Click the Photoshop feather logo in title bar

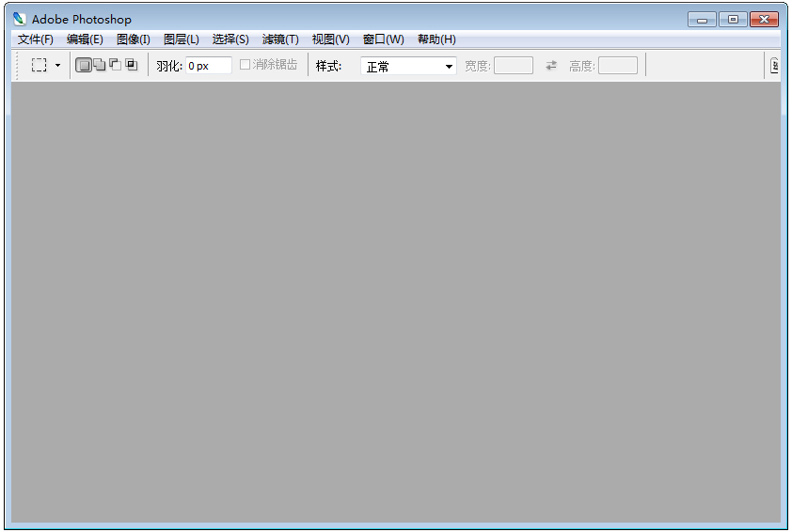tap(20, 19)
